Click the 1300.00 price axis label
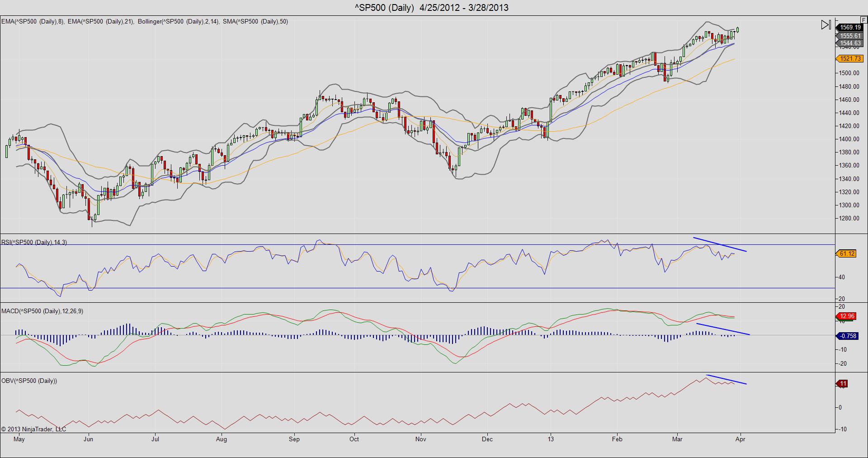This screenshot has width=868, height=458. (x=849, y=205)
